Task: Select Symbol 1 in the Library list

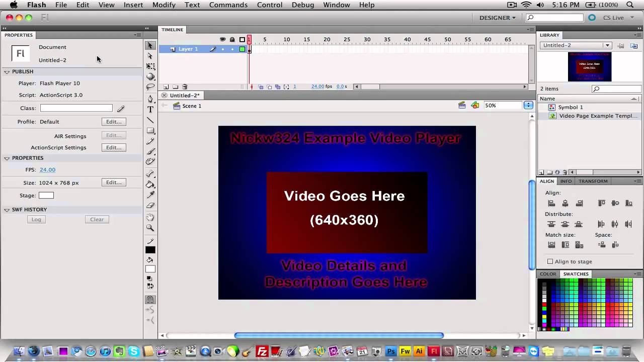Action: (570, 107)
